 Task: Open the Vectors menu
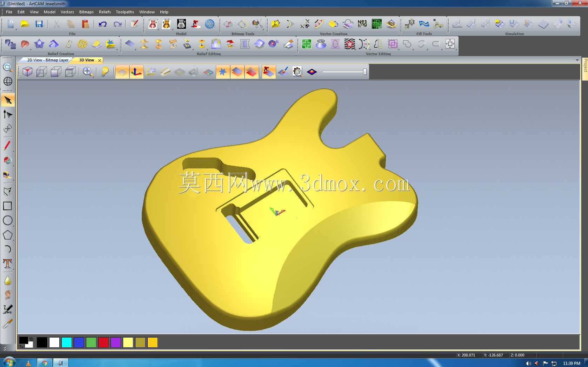67,12
